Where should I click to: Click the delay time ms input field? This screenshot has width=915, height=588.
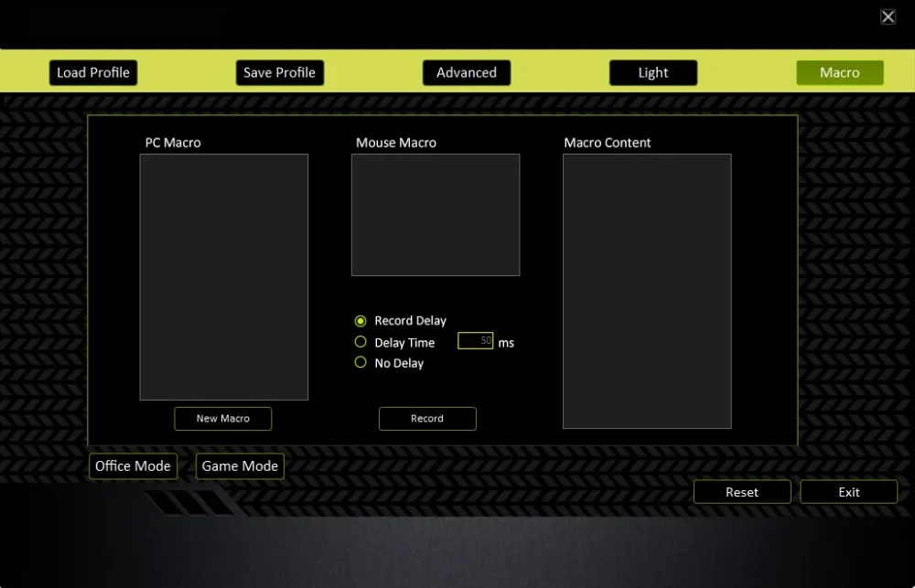(x=475, y=341)
